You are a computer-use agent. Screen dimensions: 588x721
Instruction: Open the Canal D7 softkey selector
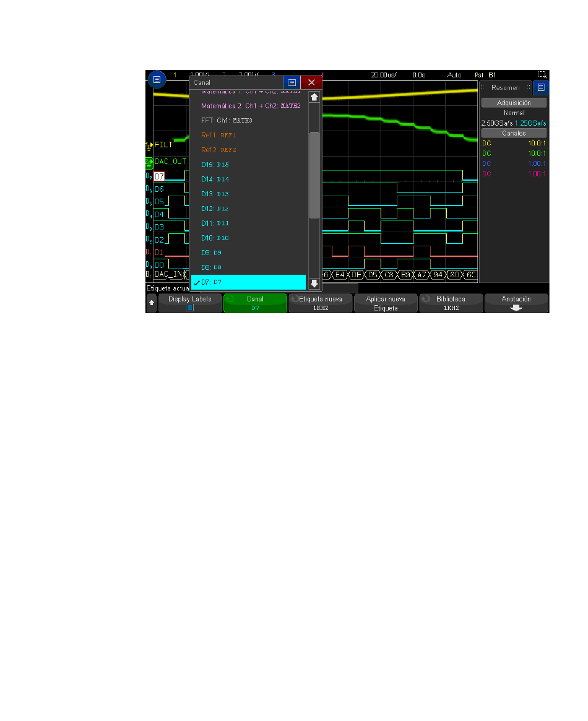(255, 303)
